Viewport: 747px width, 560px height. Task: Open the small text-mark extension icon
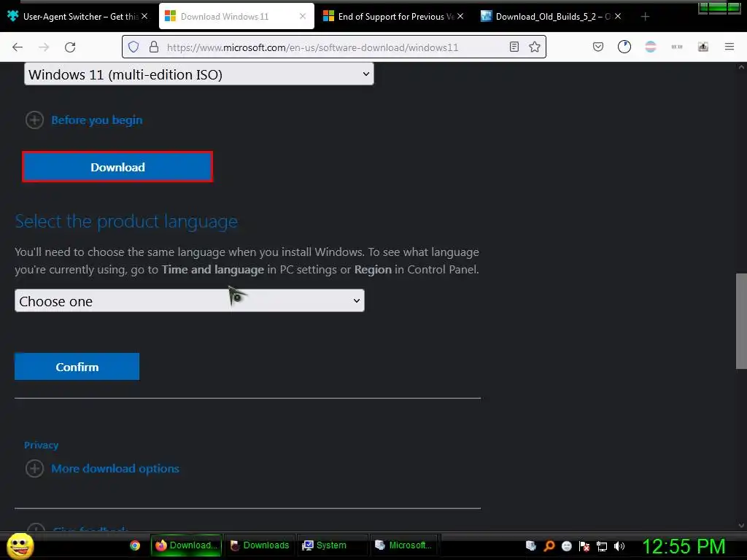676,47
